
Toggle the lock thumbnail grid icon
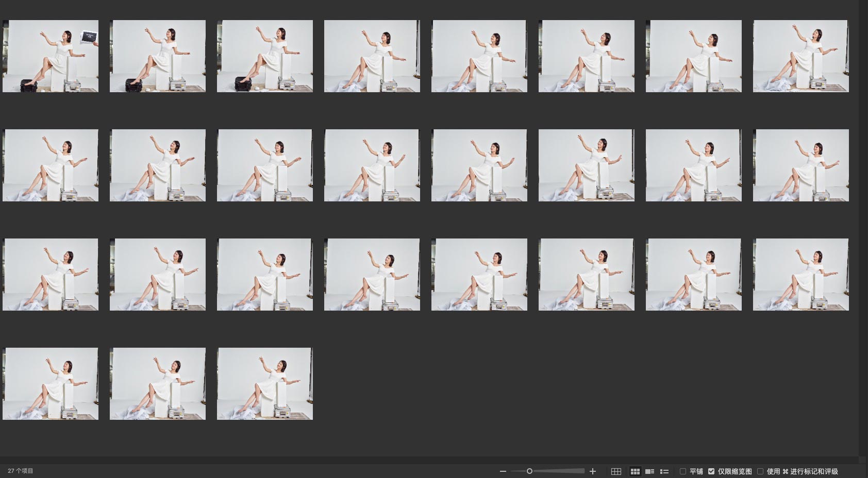tap(616, 471)
